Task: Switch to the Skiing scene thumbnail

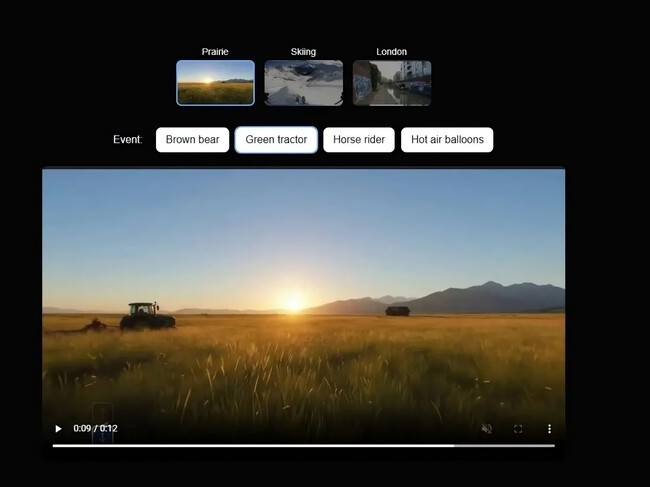Action: tap(303, 83)
